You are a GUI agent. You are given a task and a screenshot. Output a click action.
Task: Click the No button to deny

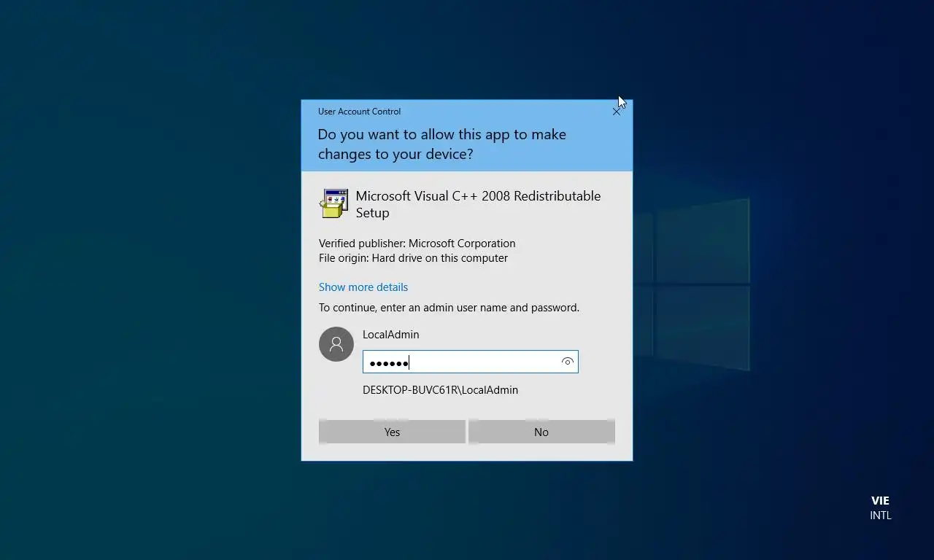pyautogui.click(x=541, y=432)
